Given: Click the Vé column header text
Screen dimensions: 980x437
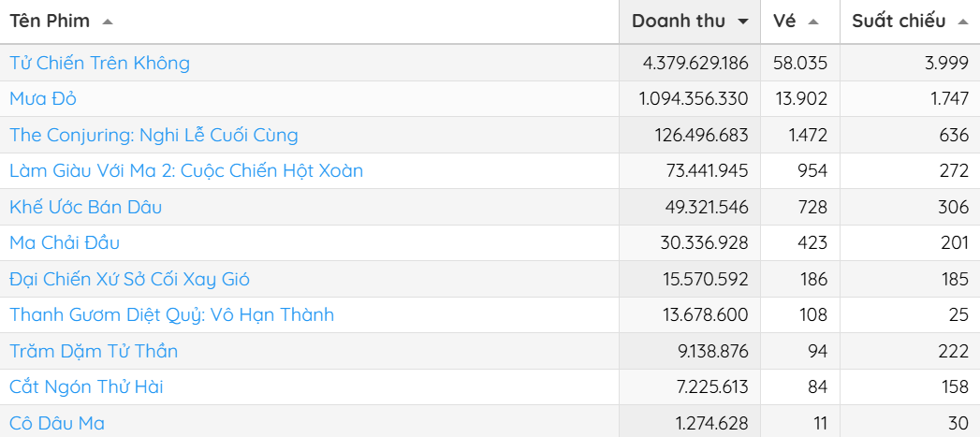Looking at the screenshot, I should 784,22.
